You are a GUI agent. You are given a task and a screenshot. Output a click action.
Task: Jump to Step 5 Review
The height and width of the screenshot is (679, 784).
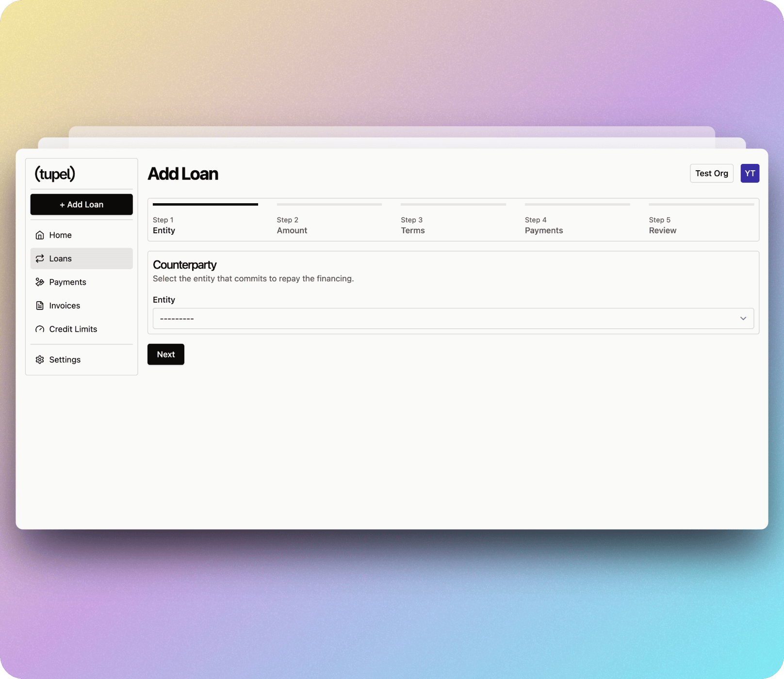click(x=662, y=226)
